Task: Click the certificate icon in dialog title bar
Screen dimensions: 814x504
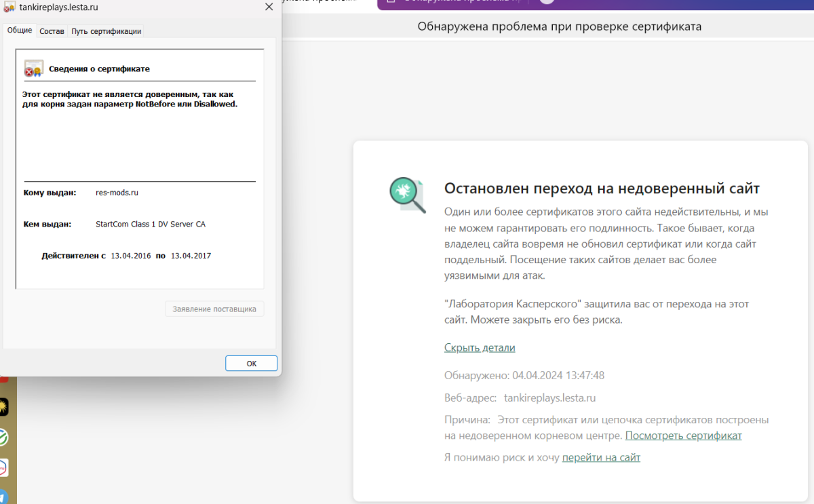Action: [9, 7]
